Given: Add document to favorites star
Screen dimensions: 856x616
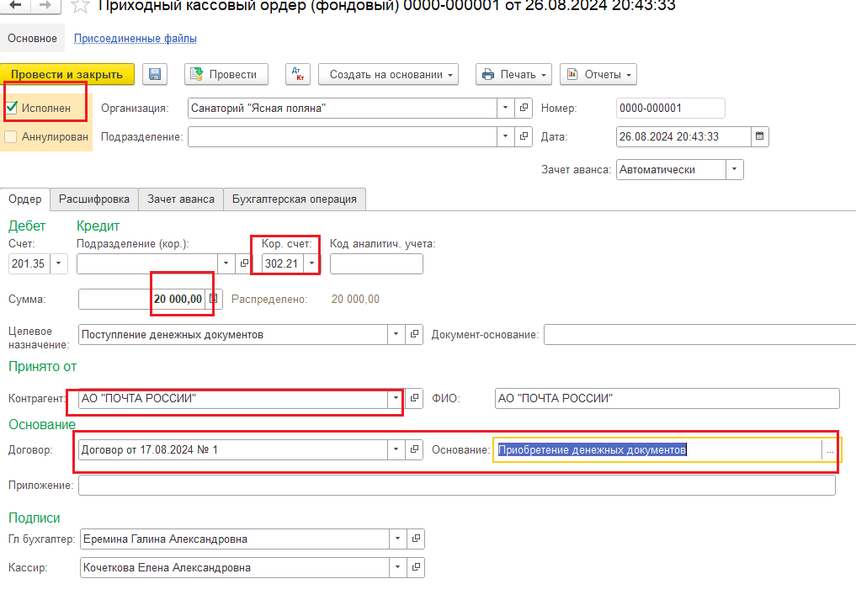Looking at the screenshot, I should tap(80, 5).
